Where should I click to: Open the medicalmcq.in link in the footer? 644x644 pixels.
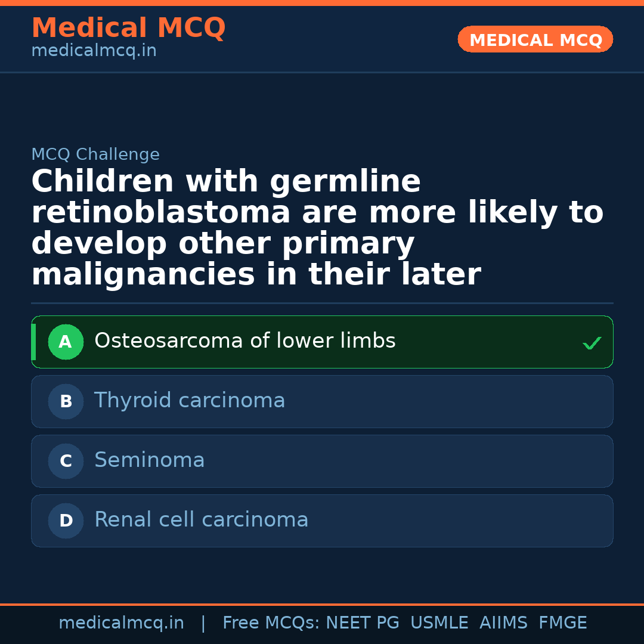click(121, 623)
